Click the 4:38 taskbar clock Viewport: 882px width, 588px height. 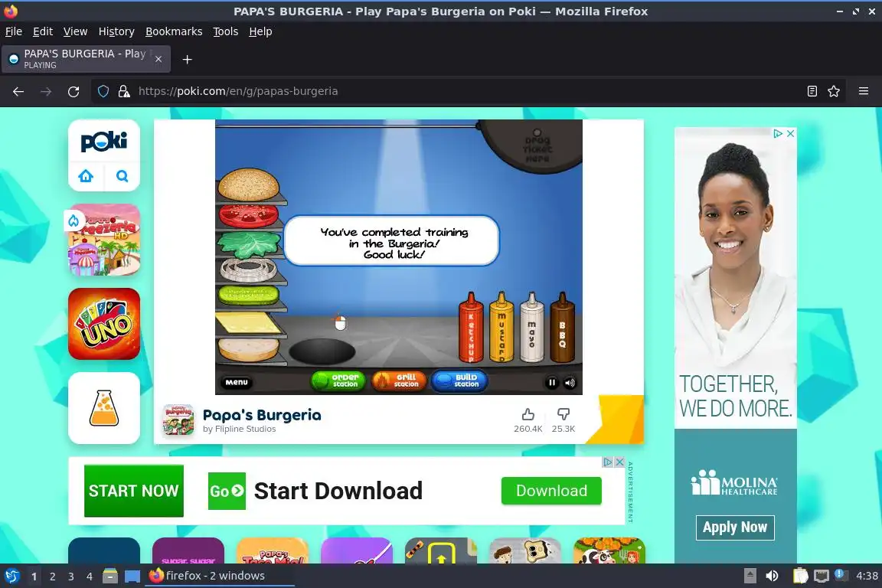click(x=867, y=576)
